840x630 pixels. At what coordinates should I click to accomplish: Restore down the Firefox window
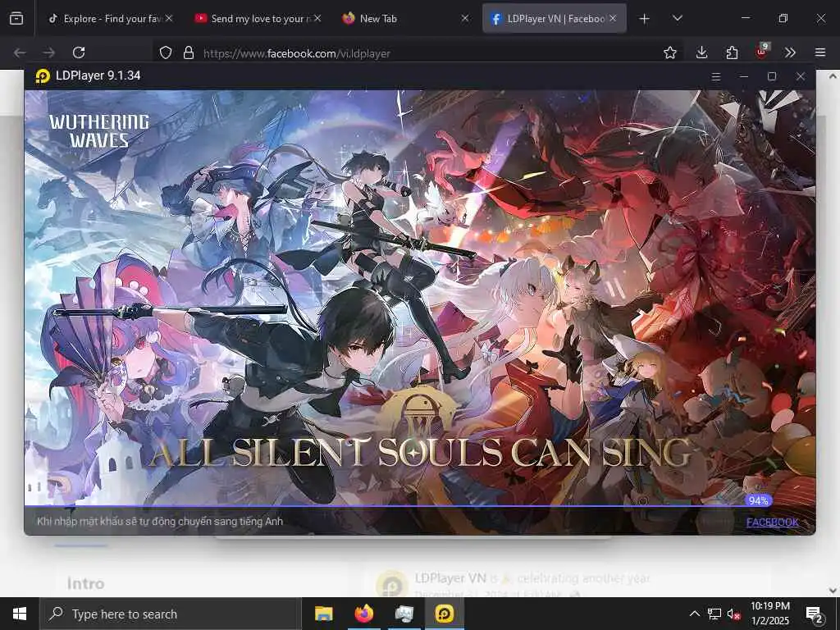click(783, 18)
